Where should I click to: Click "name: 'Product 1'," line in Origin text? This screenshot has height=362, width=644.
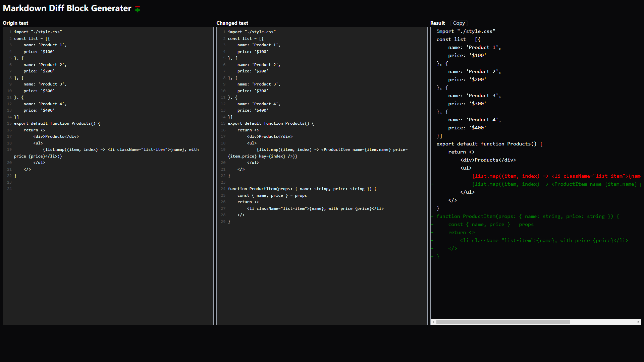coord(45,45)
